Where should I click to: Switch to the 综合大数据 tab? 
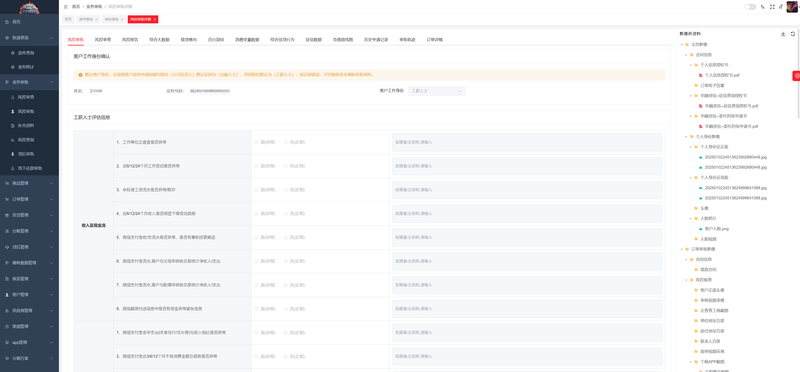point(160,39)
